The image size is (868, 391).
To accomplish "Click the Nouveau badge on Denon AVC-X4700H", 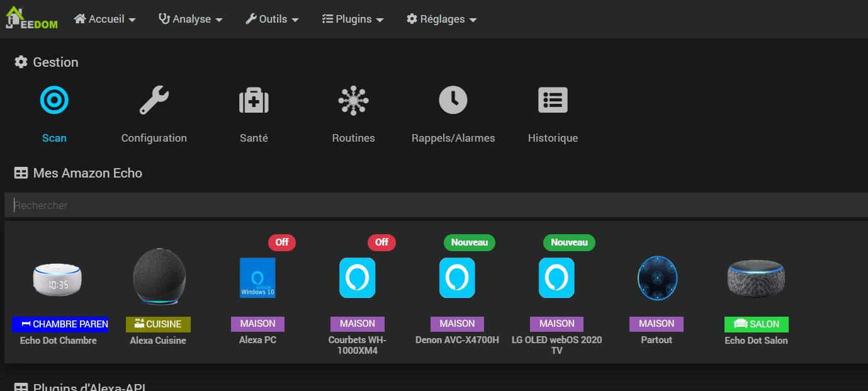I will point(469,242).
